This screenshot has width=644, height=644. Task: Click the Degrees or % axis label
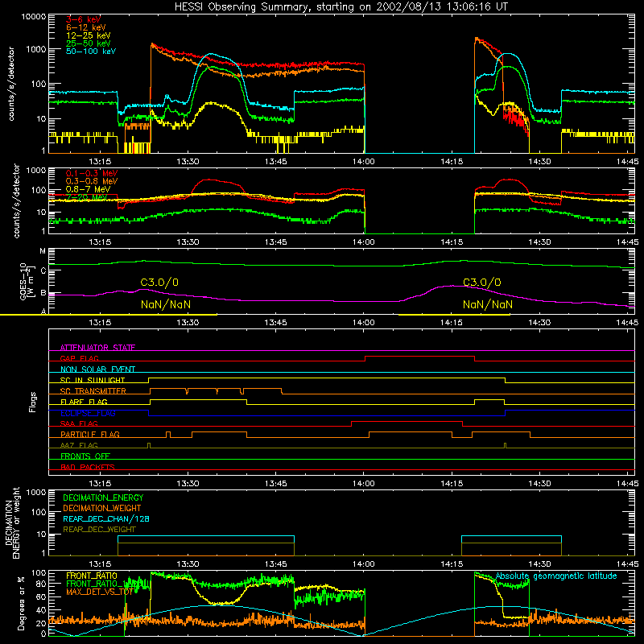coord(21,604)
